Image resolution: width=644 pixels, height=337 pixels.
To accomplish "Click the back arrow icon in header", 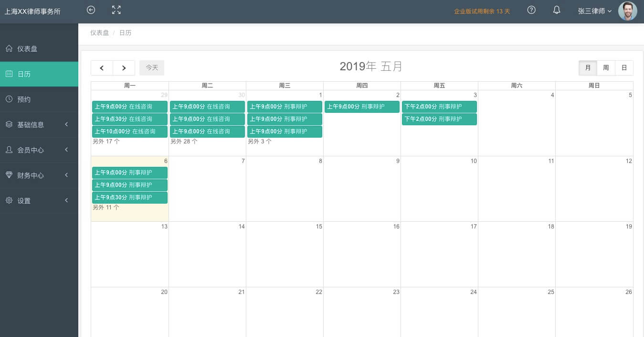I will pyautogui.click(x=91, y=10).
